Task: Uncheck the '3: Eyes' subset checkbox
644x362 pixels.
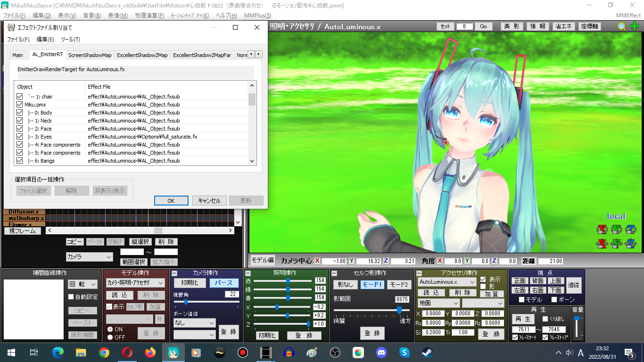Action: pyautogui.click(x=19, y=137)
